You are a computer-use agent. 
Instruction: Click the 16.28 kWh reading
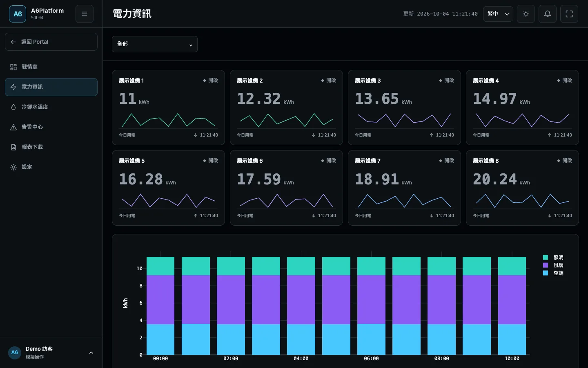(x=147, y=180)
